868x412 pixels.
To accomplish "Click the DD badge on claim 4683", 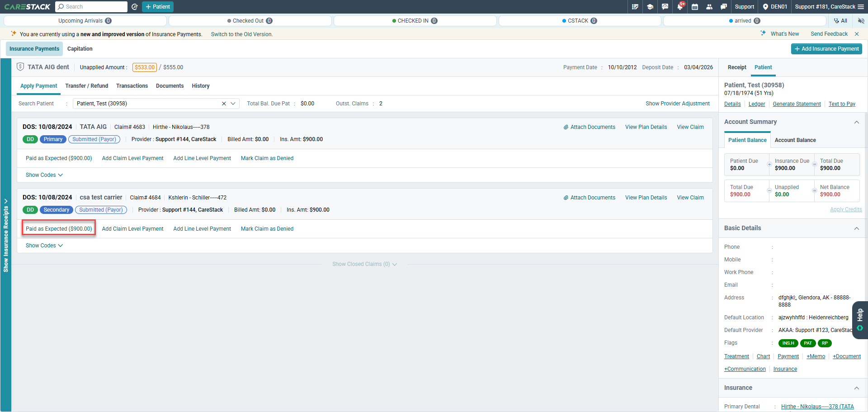I will (30, 139).
